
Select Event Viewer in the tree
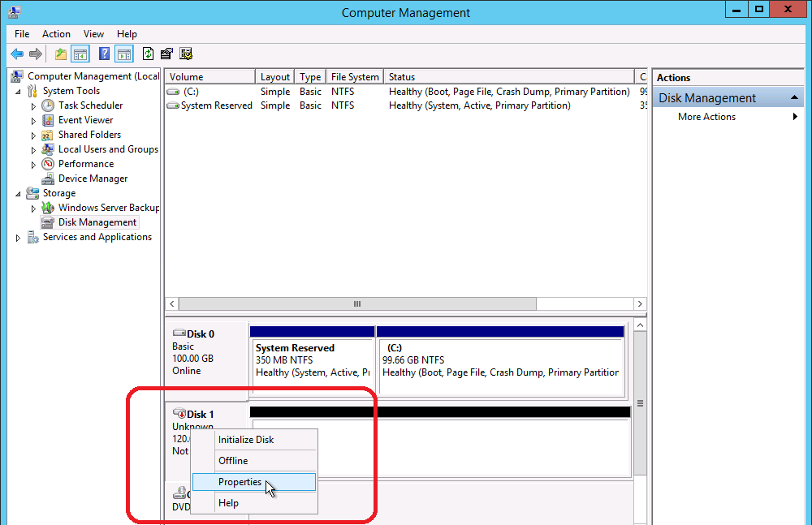click(x=85, y=120)
